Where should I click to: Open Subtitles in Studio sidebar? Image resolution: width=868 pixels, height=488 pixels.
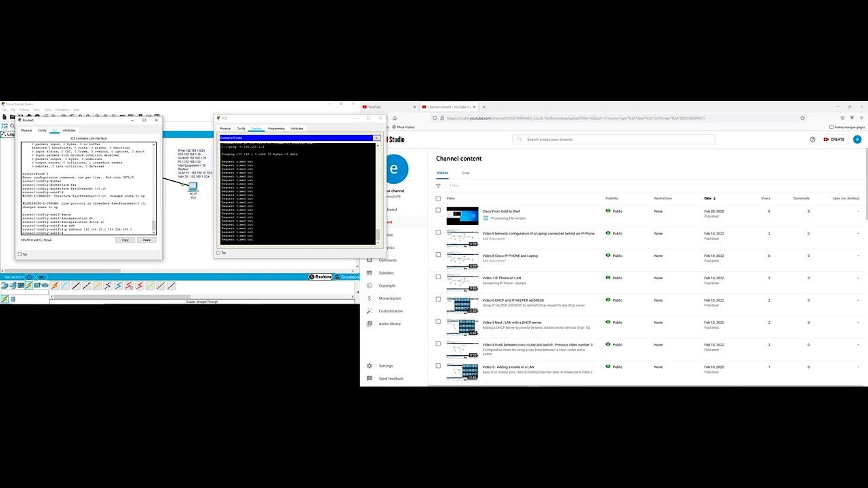point(386,273)
